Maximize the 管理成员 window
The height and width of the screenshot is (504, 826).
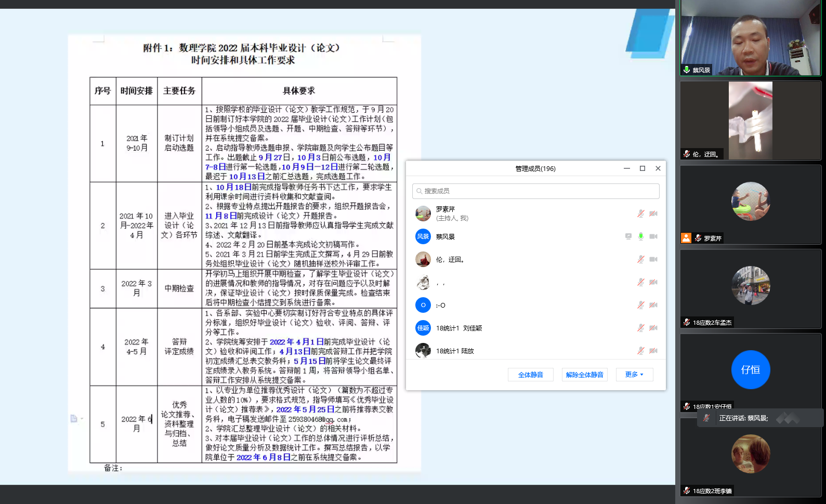pos(643,168)
